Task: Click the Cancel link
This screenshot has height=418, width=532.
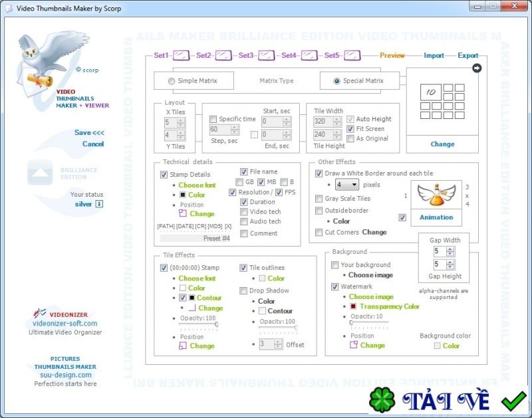Action: tap(93, 144)
